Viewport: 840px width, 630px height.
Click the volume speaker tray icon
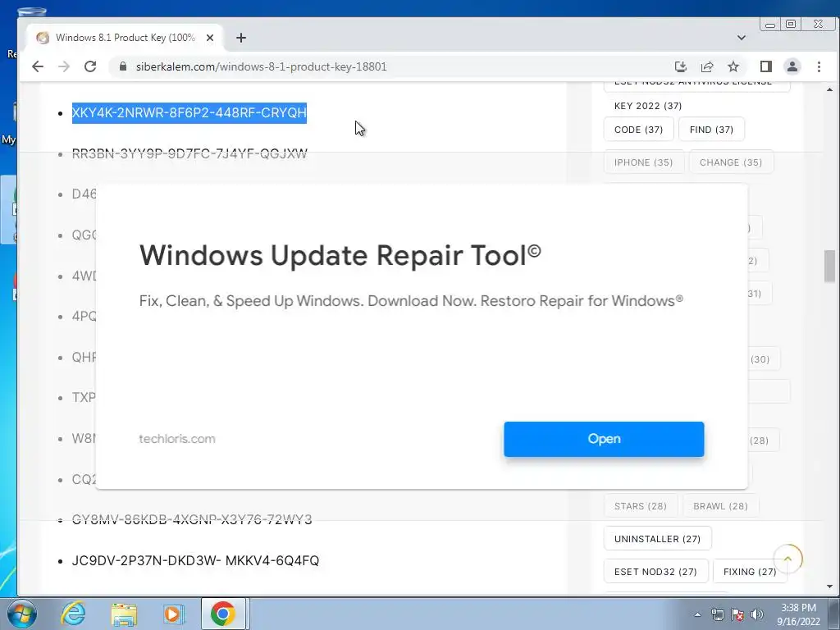tap(757, 614)
